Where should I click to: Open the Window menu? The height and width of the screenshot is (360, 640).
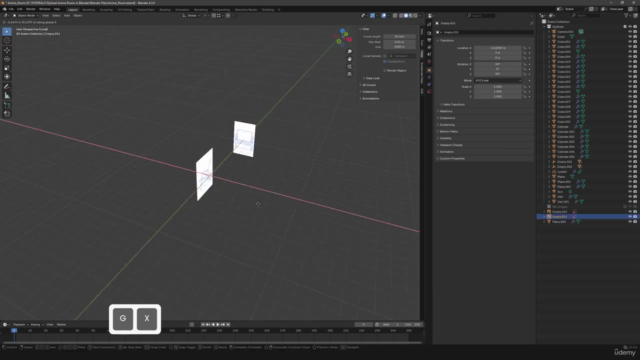click(44, 9)
